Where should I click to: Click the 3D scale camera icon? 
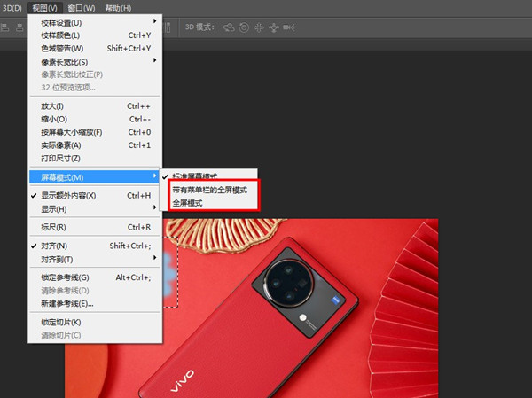coord(288,27)
